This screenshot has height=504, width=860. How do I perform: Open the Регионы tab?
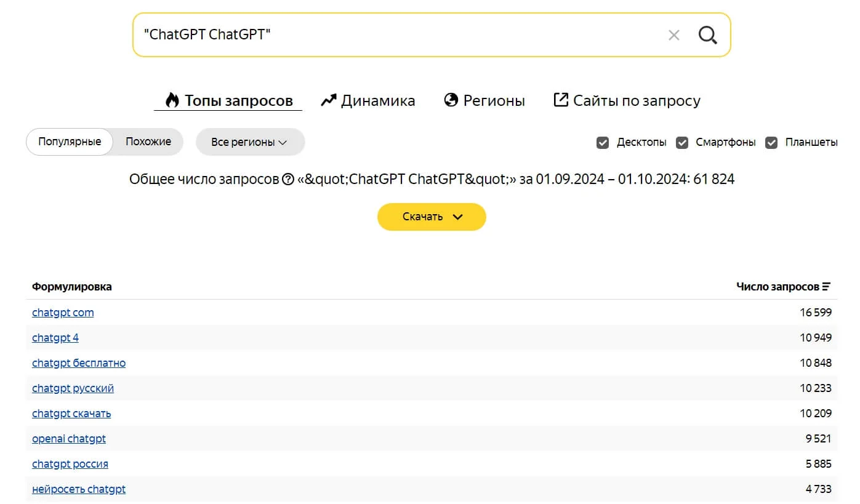pyautogui.click(x=484, y=101)
